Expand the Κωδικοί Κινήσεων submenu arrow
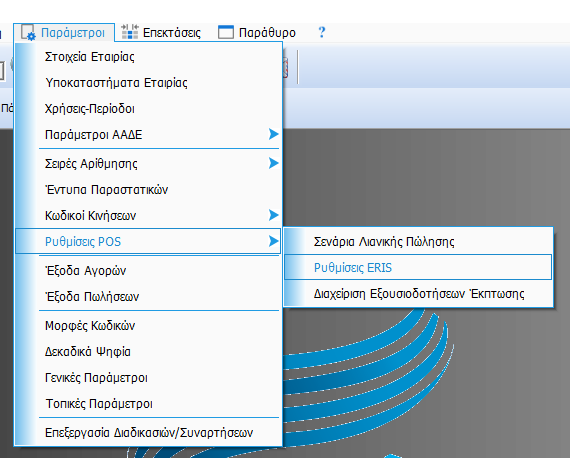Screen dimensions: 570x458 [x=273, y=215]
